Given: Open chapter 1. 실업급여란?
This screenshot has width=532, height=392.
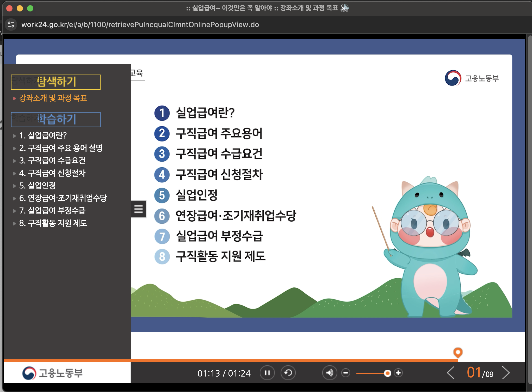Looking at the screenshot, I should (x=43, y=135).
